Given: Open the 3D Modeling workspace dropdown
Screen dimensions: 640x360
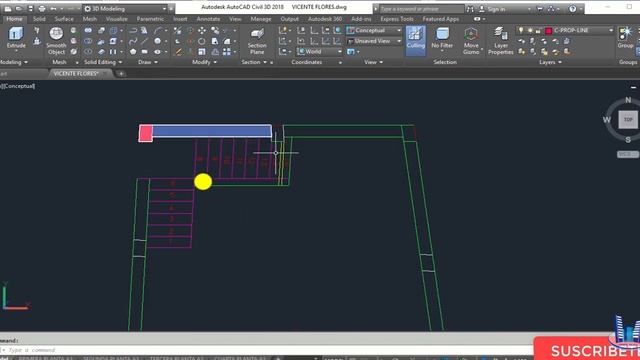Looking at the screenshot, I should 125,9.
